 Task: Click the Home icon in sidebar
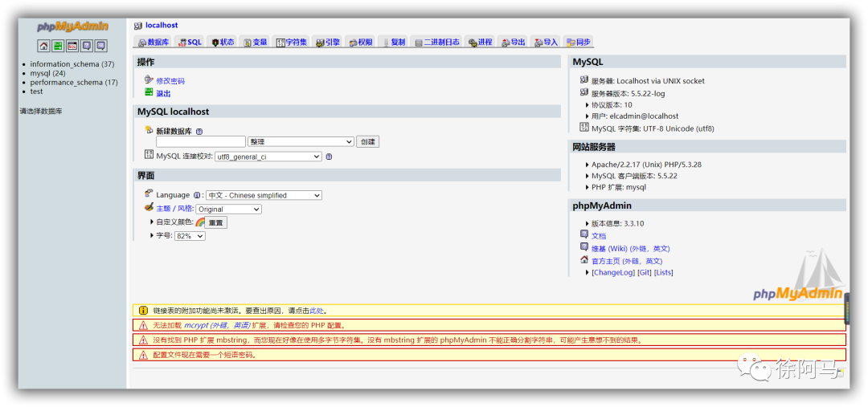coord(43,46)
